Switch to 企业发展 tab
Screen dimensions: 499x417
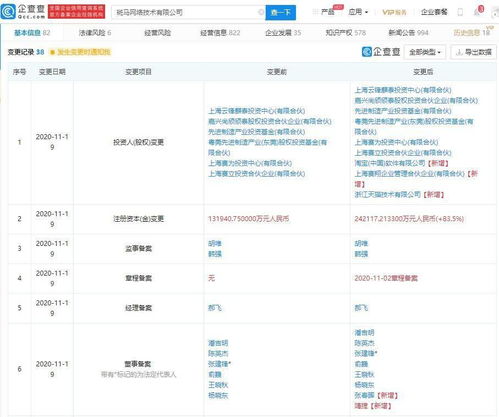[283, 33]
